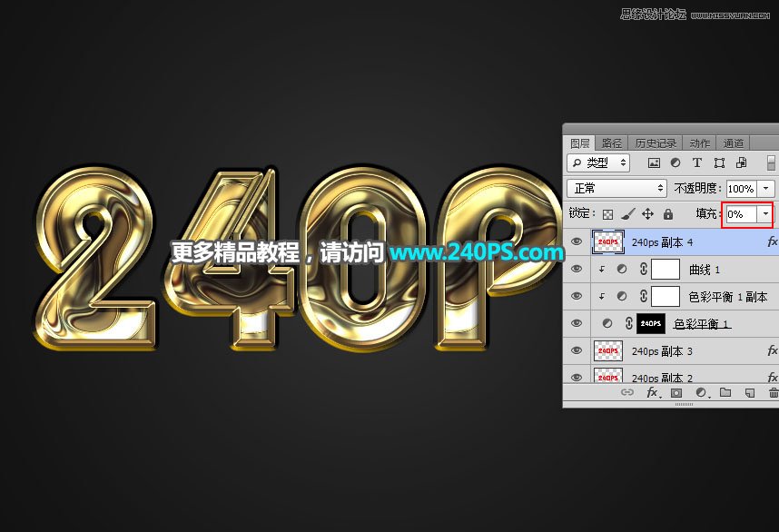Open the 类型 filter type dropdown
779x532 pixels.
tap(598, 163)
